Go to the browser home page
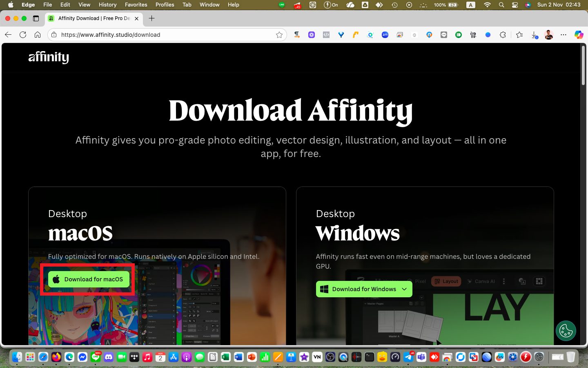Viewport: 588px width, 368px height. tap(38, 35)
